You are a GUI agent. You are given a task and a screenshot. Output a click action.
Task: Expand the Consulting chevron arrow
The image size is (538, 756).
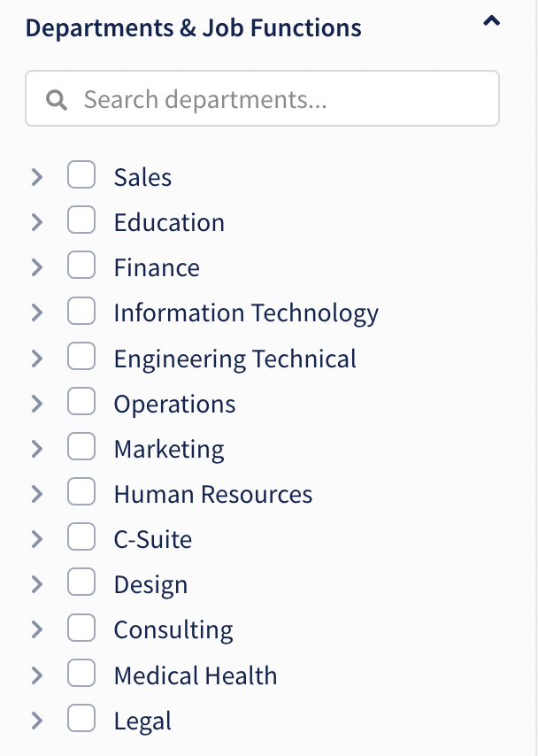[37, 629]
